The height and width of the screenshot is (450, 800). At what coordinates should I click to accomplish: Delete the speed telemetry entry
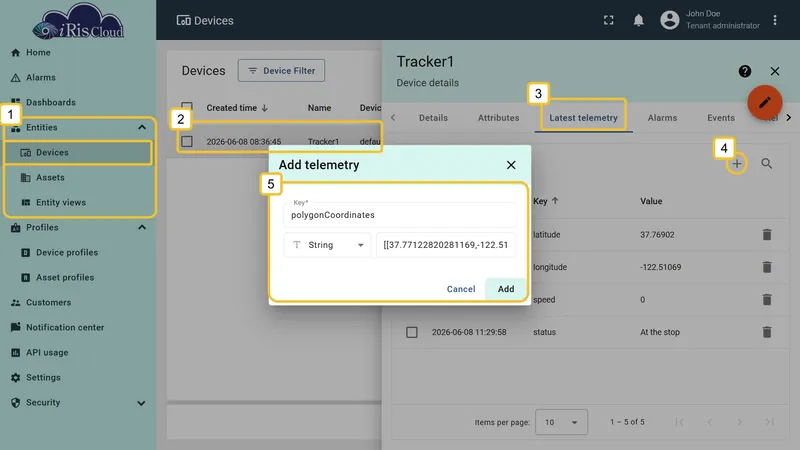tap(767, 299)
